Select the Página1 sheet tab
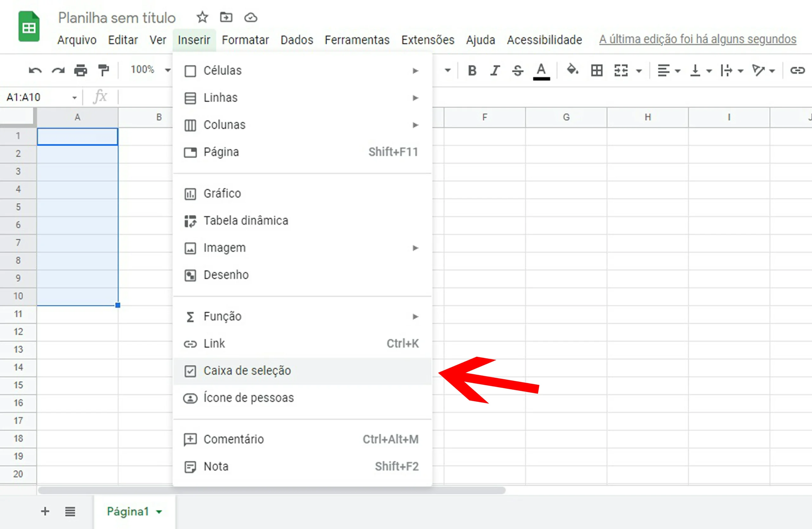The width and height of the screenshot is (812, 529). (x=135, y=512)
